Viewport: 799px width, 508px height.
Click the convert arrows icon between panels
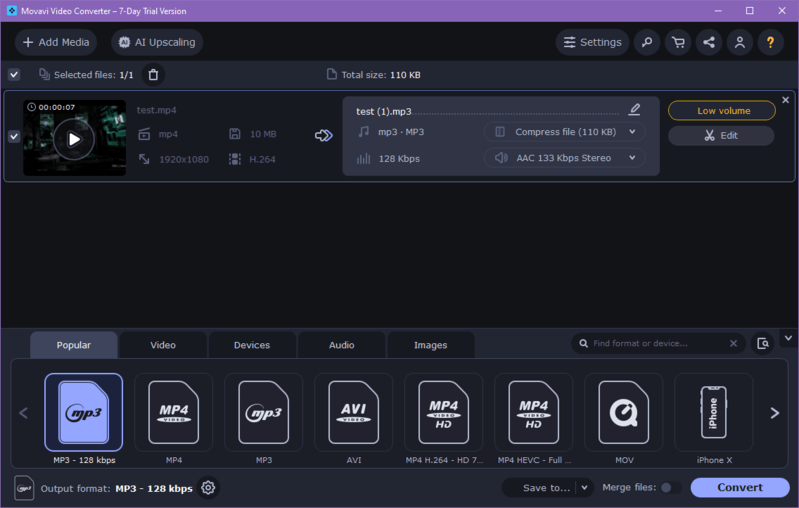(x=324, y=136)
